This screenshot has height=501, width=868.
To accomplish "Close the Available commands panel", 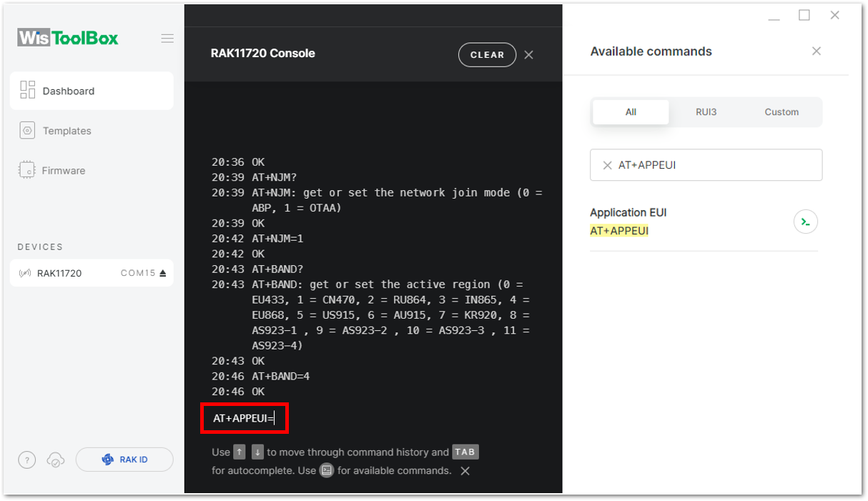I will 817,51.
